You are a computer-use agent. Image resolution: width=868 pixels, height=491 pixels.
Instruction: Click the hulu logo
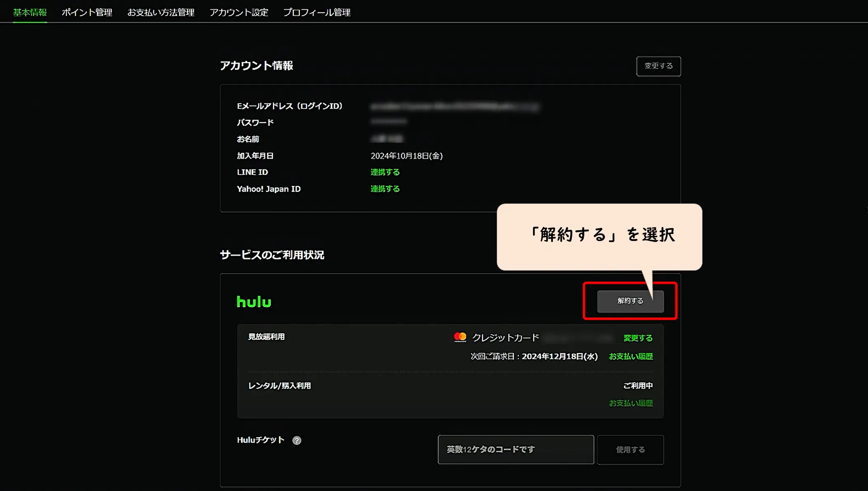click(254, 302)
